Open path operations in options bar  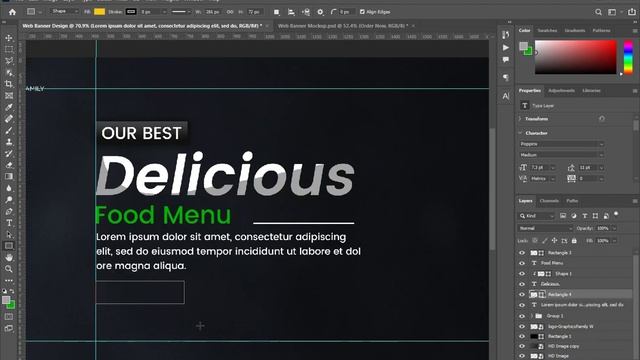click(x=276, y=12)
